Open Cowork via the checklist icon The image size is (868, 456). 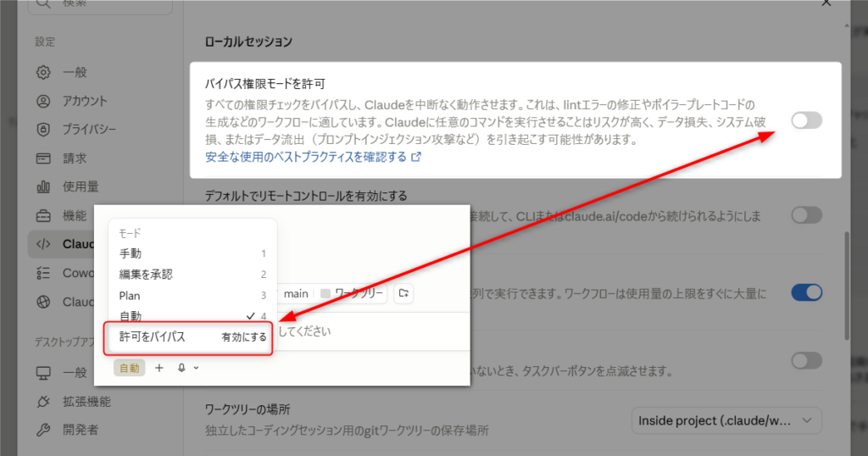[x=43, y=273]
